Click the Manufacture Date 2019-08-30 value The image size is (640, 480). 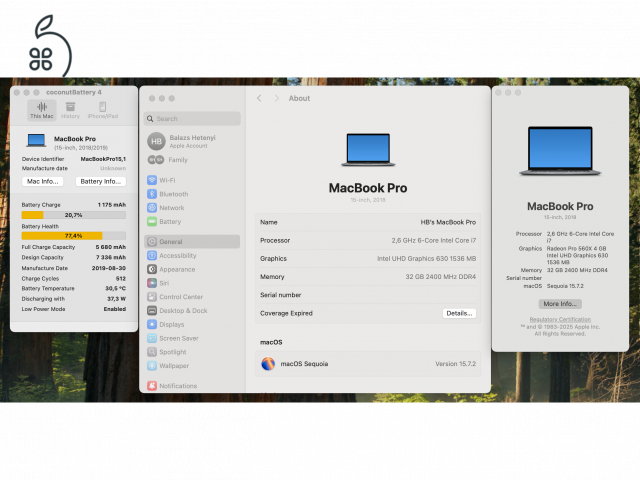pyautogui.click(x=109, y=268)
